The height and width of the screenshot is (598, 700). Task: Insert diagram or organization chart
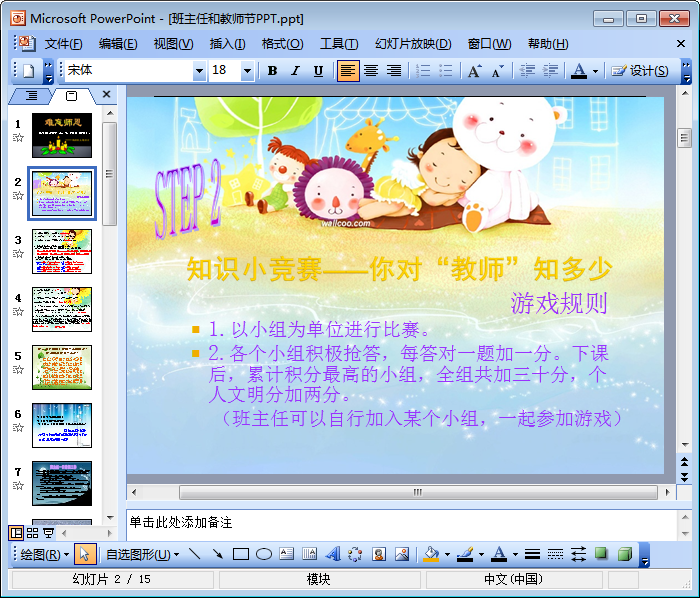pyautogui.click(x=355, y=555)
